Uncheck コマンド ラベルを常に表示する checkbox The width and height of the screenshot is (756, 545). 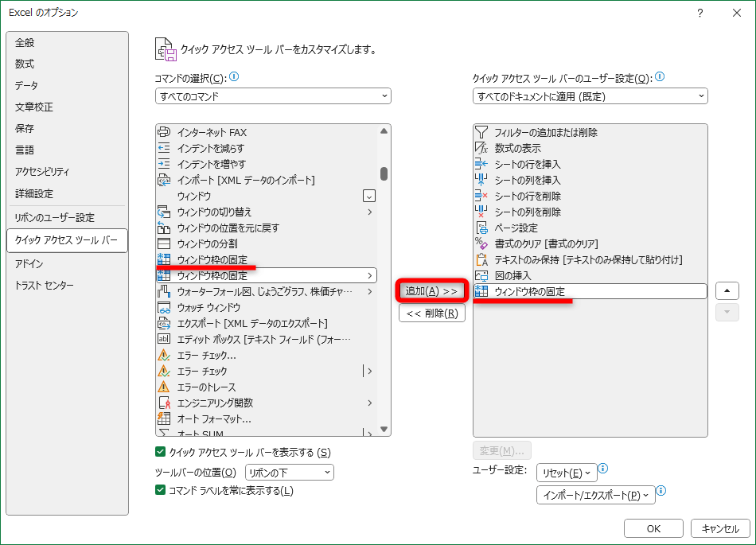161,491
